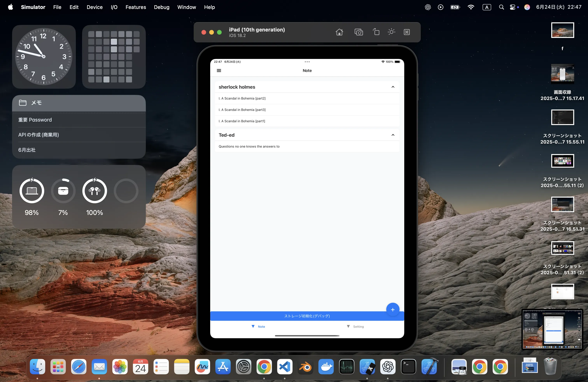
Task: Open note A Scandal in Bohemia [part3]
Action: point(242,110)
